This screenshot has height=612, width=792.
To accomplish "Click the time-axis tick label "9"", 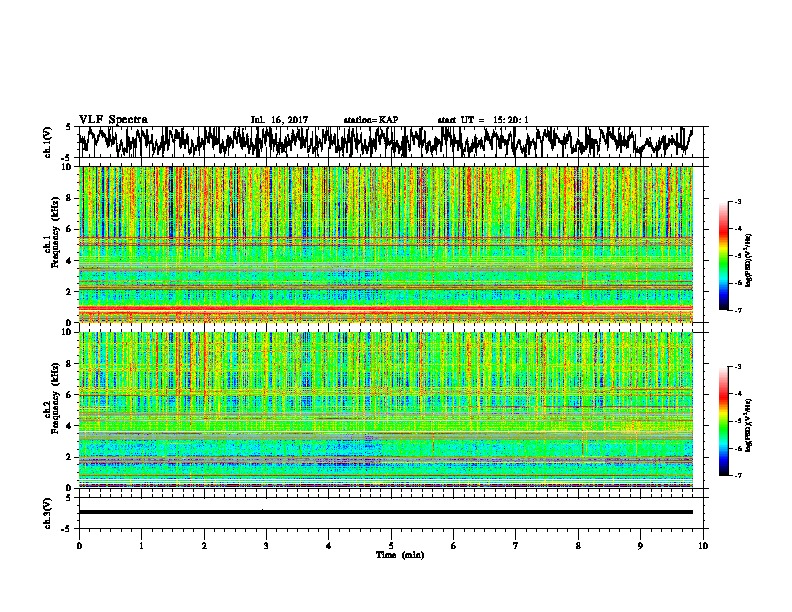I will tap(640, 546).
